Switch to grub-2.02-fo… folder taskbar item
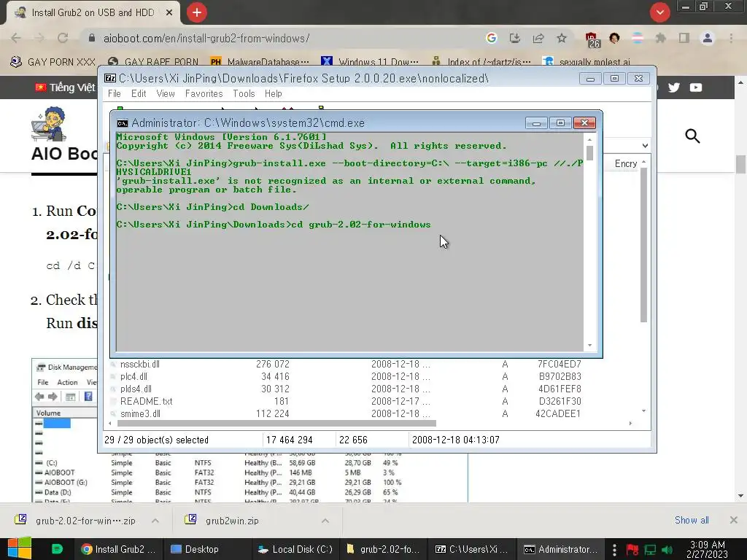This screenshot has width=747, height=560. (x=384, y=549)
